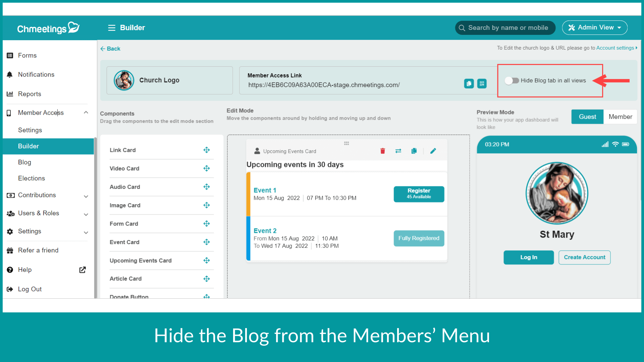Expand the Contributions section

click(86, 196)
